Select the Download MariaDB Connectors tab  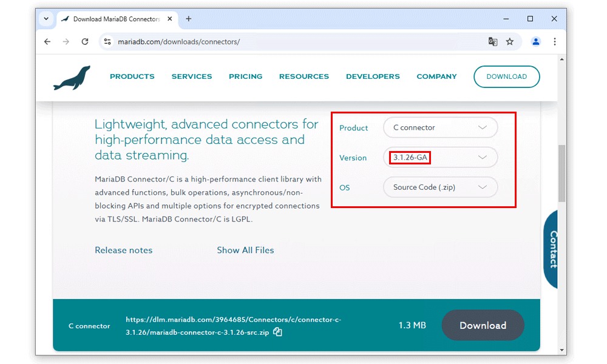(117, 19)
